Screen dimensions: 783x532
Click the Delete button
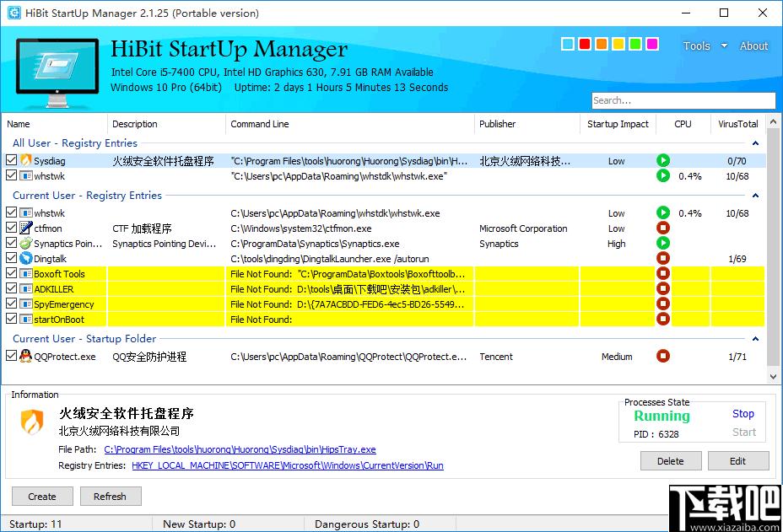671,461
